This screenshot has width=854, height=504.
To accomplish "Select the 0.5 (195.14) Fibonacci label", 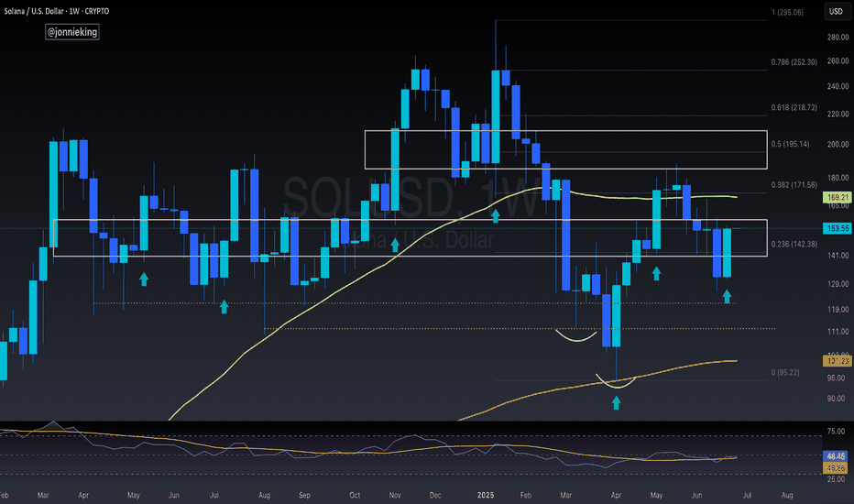I will [x=790, y=144].
